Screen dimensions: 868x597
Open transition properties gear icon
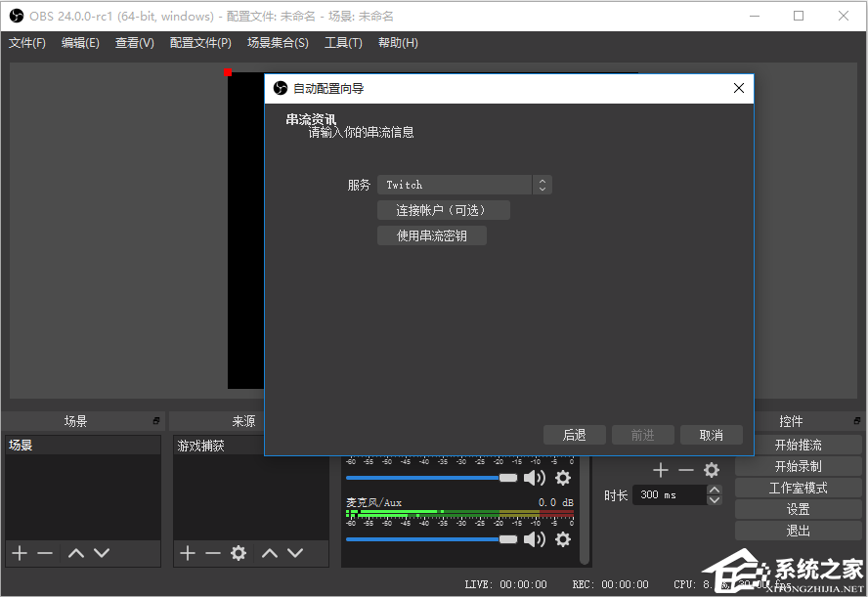(712, 470)
